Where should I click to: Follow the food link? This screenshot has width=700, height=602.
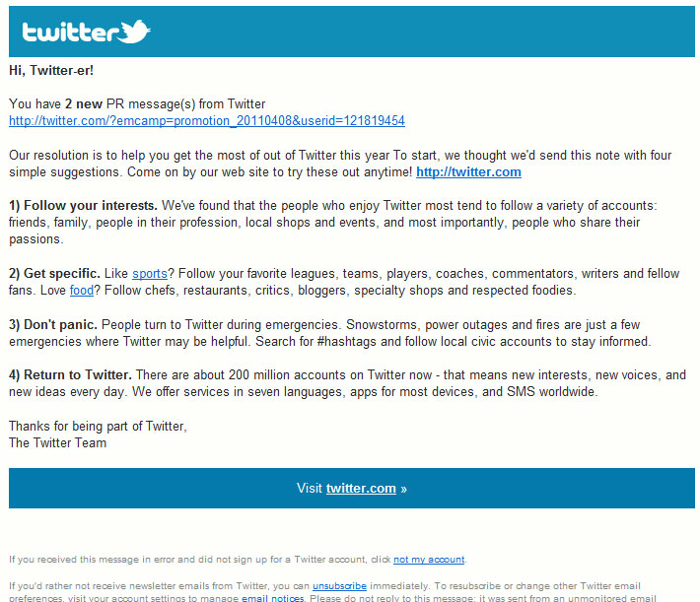(x=81, y=291)
